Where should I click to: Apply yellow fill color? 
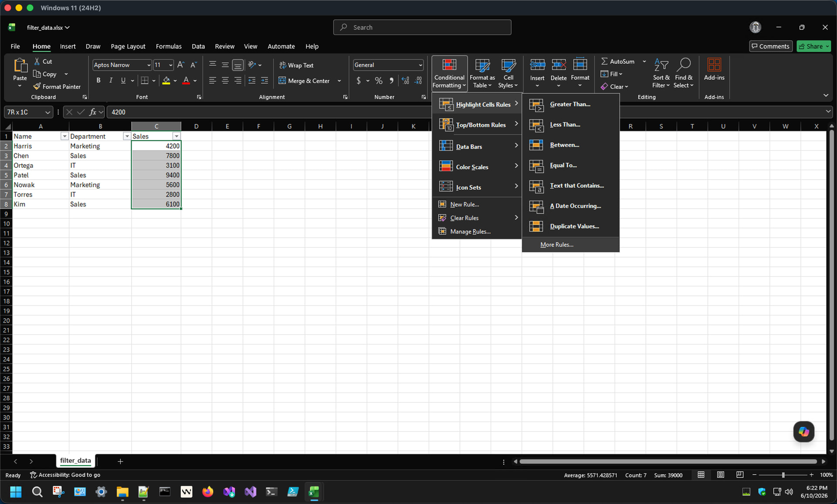pyautogui.click(x=166, y=81)
